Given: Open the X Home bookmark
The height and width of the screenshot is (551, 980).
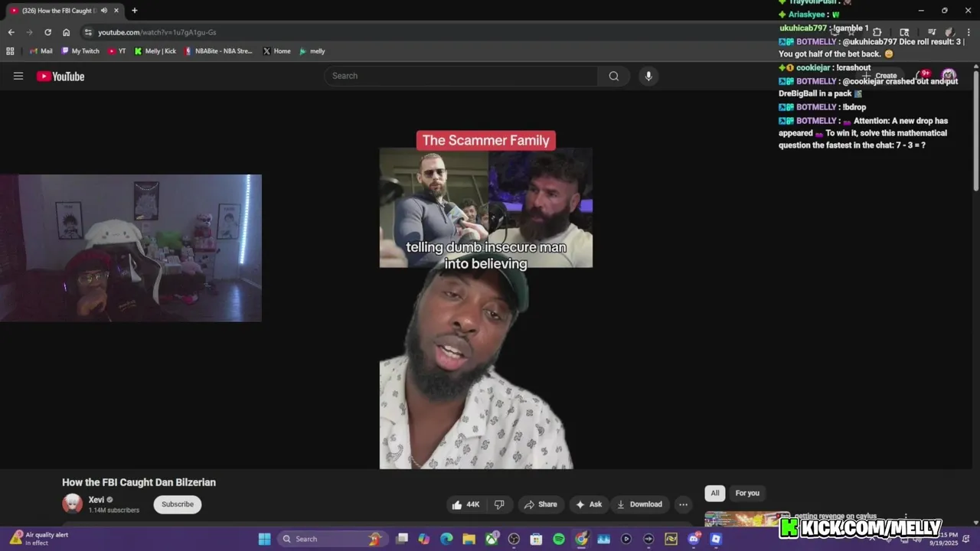Looking at the screenshot, I should [277, 51].
